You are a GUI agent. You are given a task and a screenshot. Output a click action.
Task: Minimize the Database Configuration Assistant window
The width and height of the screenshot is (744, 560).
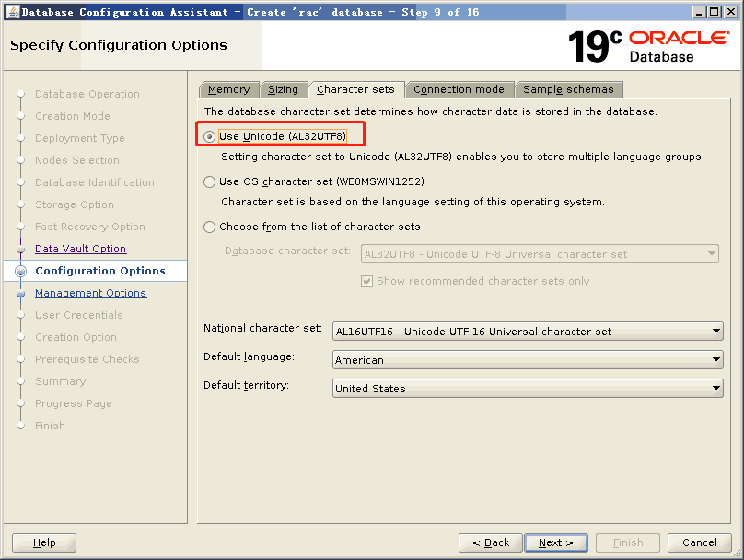[x=698, y=12]
